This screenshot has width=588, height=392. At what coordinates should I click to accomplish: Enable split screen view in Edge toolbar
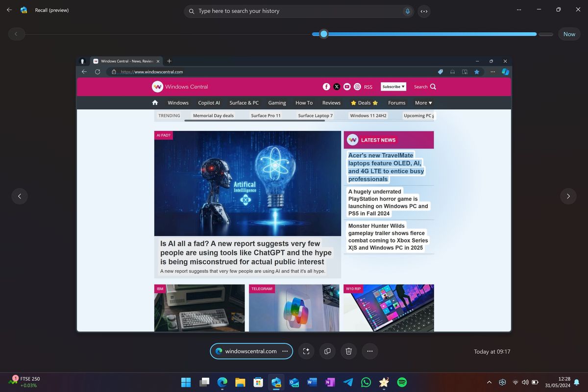[x=465, y=72]
